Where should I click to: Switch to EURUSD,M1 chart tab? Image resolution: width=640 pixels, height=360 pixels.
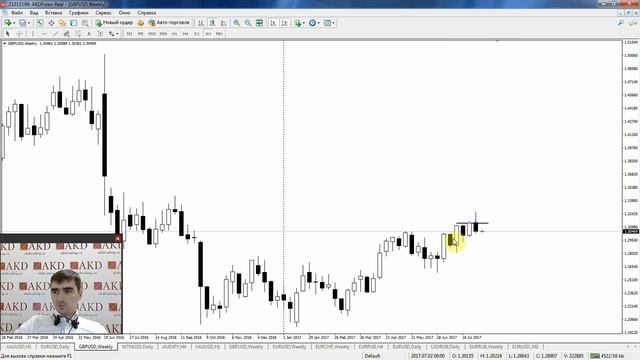pos(525,347)
